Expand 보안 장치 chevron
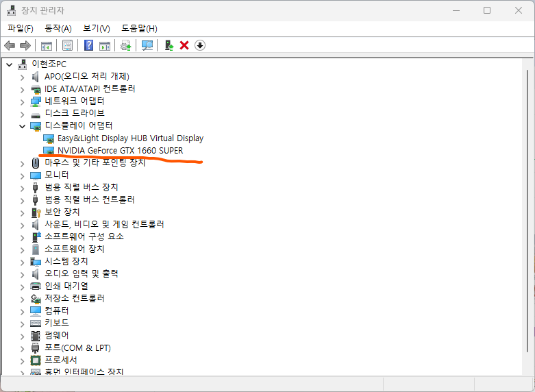This screenshot has width=535, height=392. pos(22,213)
